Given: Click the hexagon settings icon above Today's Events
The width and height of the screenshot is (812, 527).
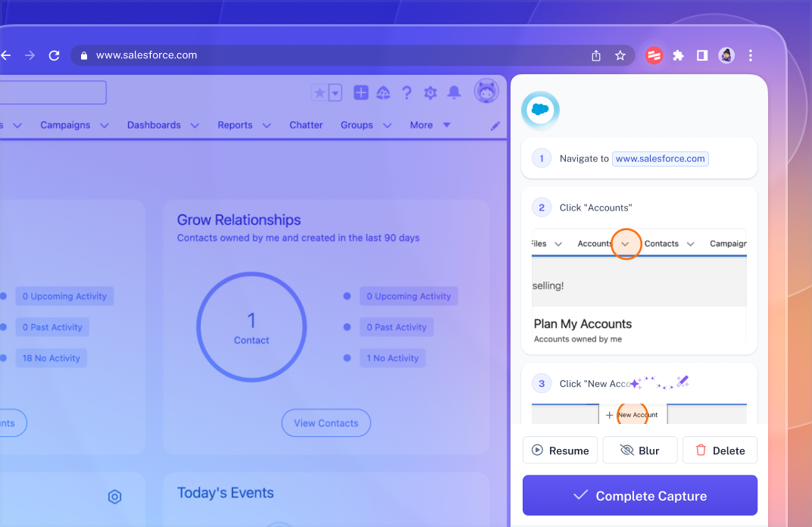Looking at the screenshot, I should 114,497.
